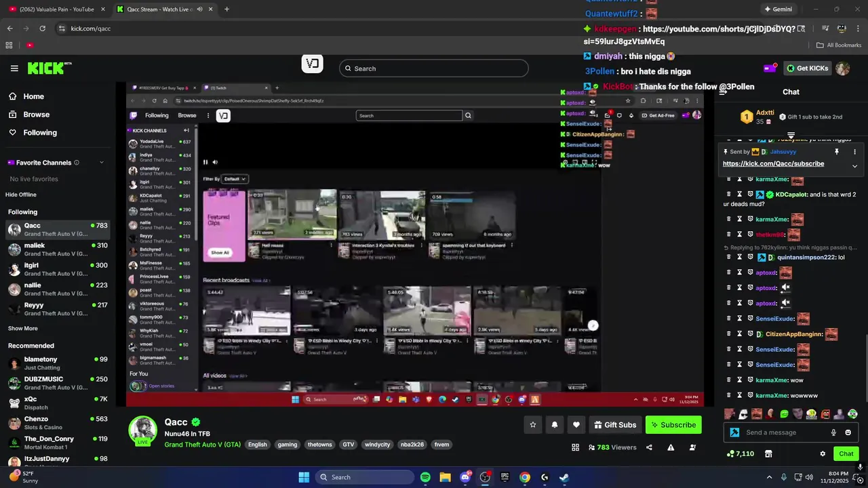
Task: Click the Get KICKs button
Action: [x=807, y=68]
